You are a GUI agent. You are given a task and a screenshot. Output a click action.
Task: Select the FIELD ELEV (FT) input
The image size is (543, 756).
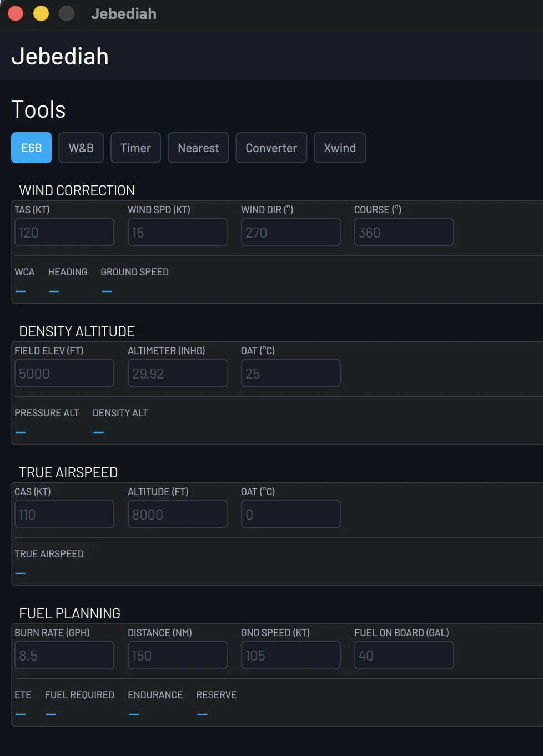[x=64, y=372]
